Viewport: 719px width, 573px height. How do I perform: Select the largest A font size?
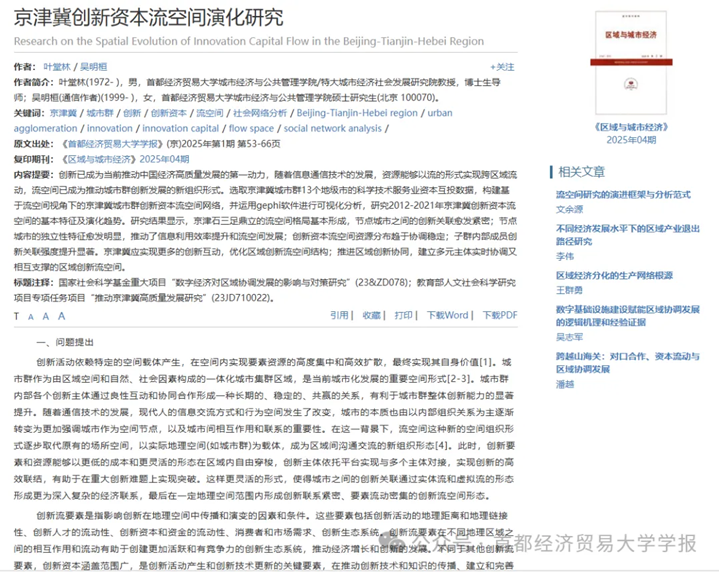(x=61, y=316)
